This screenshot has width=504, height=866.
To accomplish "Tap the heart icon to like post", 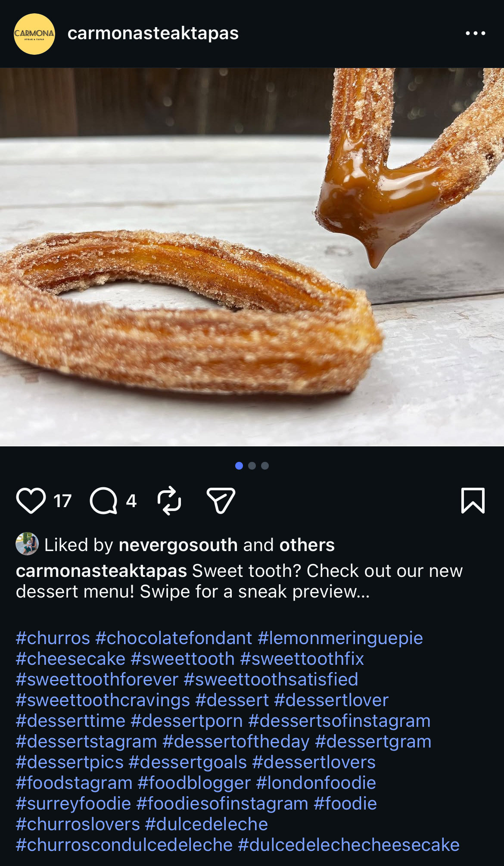I will pos(31,501).
